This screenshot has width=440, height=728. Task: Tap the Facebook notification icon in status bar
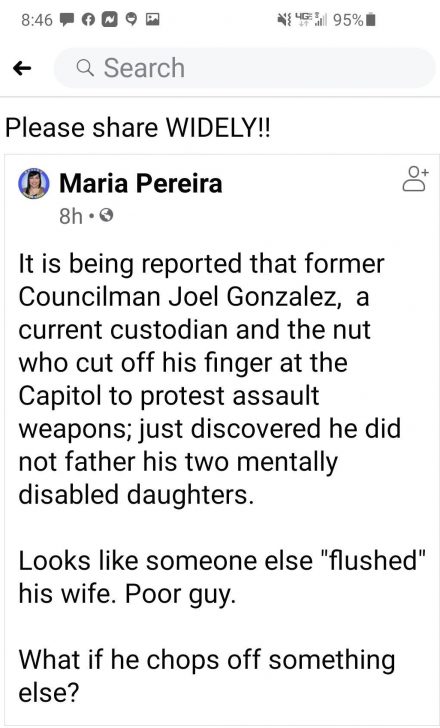pos(87,20)
